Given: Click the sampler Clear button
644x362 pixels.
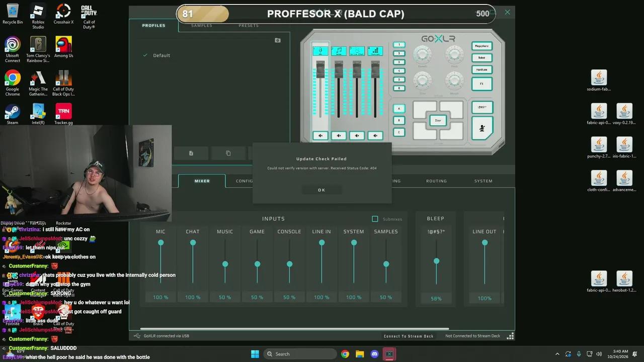Looking at the screenshot, I should (438, 121).
